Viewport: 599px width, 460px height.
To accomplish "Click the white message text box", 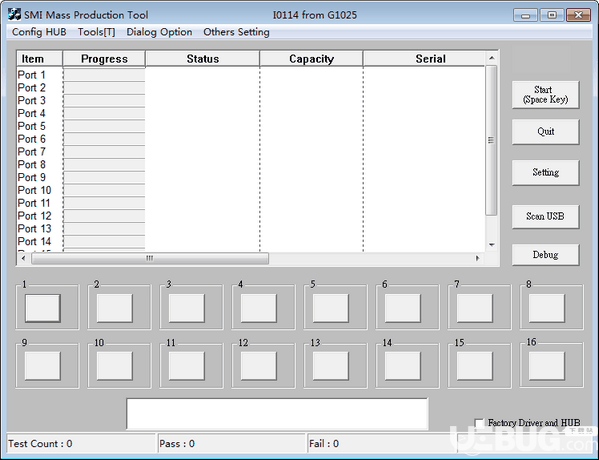I will point(277,414).
